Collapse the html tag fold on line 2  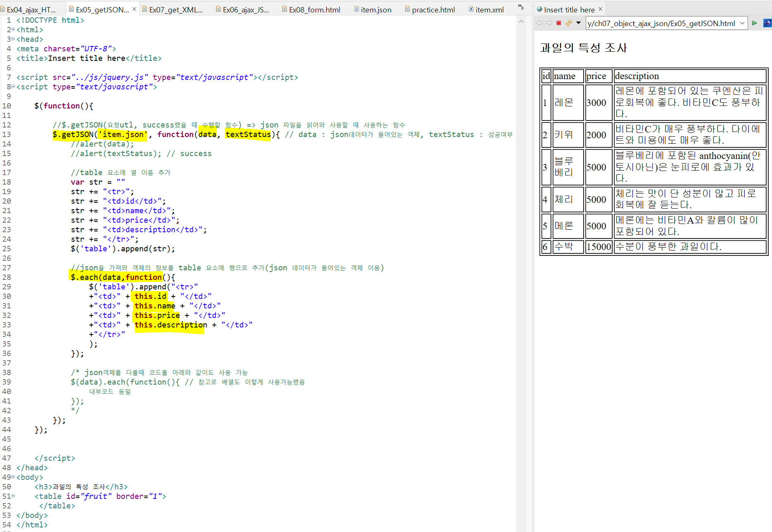(13, 29)
